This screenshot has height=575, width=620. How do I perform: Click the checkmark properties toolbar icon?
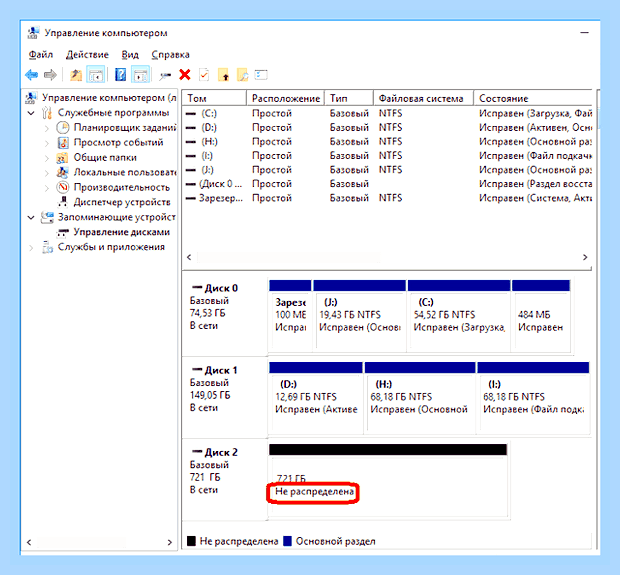(204, 74)
